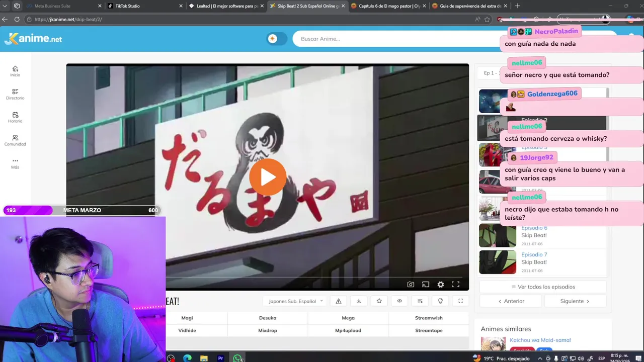Go to the Anterior episode
The width and height of the screenshot is (644, 362).
511,301
